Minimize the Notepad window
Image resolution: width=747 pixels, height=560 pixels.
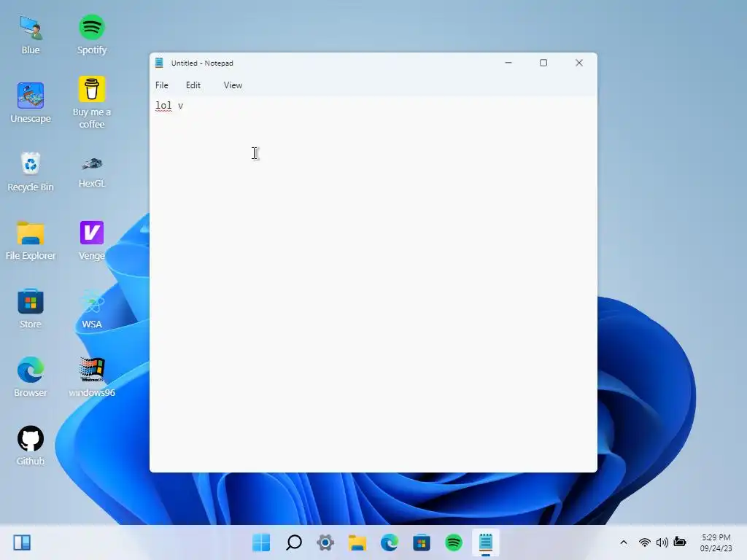pyautogui.click(x=508, y=63)
